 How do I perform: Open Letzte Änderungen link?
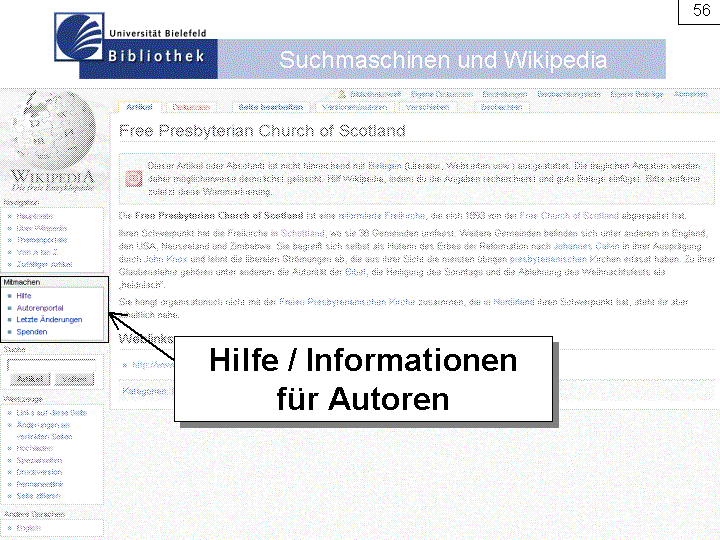point(49,320)
